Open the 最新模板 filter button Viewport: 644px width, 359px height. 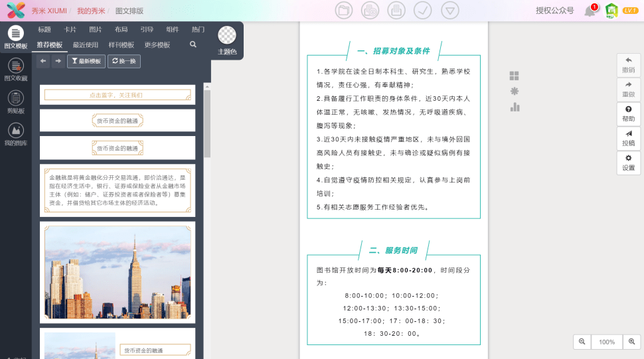86,61
